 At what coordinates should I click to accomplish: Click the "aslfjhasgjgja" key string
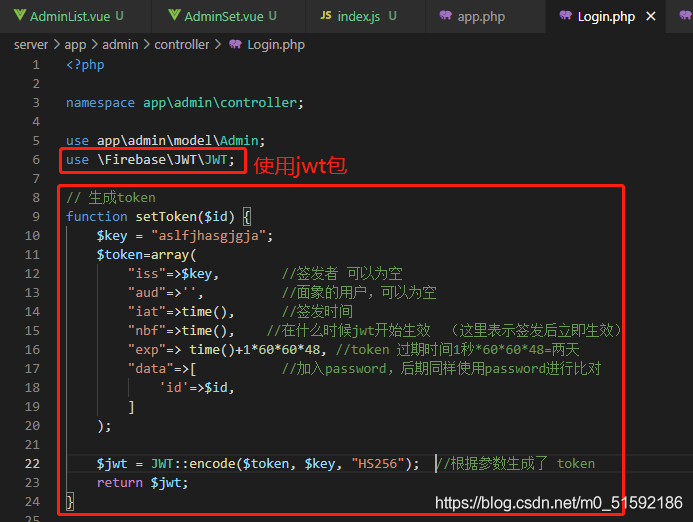pyautogui.click(x=209, y=236)
